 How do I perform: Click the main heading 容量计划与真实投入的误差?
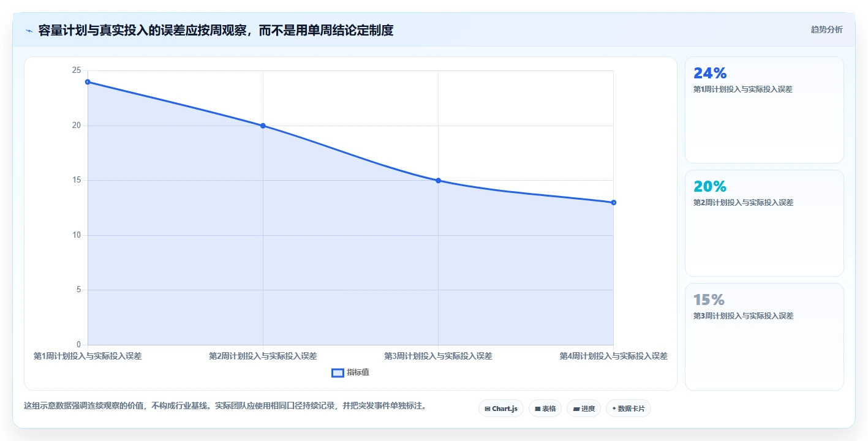[x=215, y=30]
